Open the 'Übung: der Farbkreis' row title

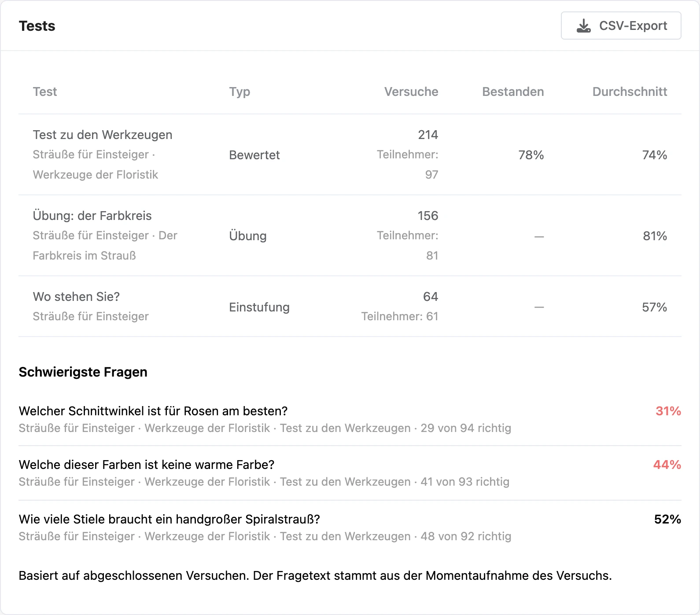point(92,216)
